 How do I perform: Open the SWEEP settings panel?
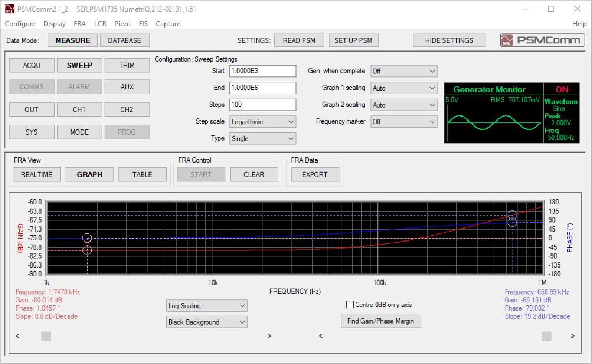79,65
